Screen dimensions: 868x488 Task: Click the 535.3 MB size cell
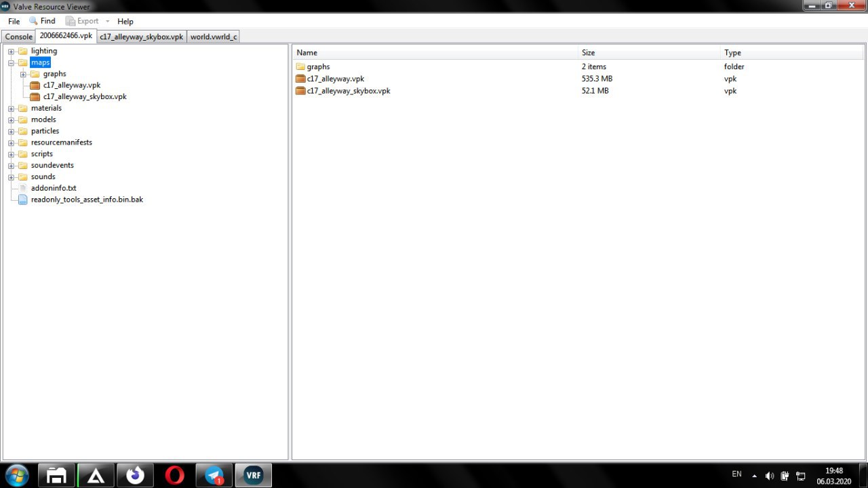pos(597,79)
